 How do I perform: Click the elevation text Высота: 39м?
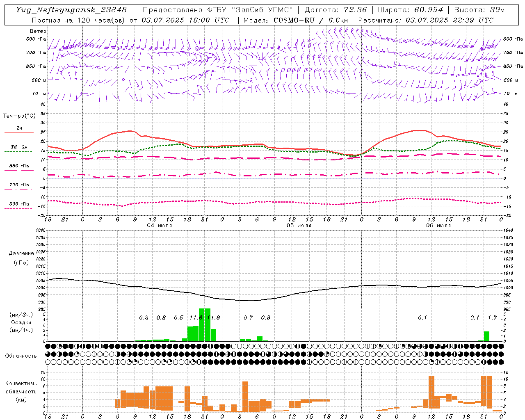coord(479,10)
